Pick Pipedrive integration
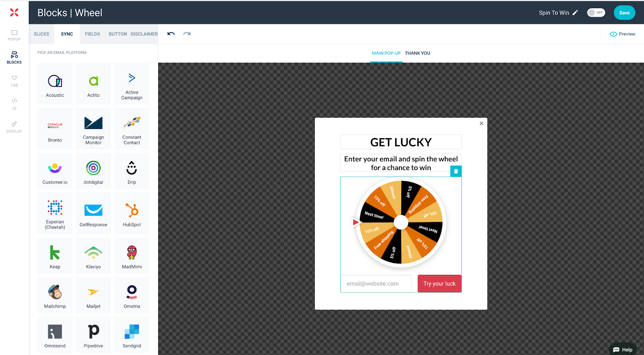The width and height of the screenshot is (644, 355). pos(93,334)
